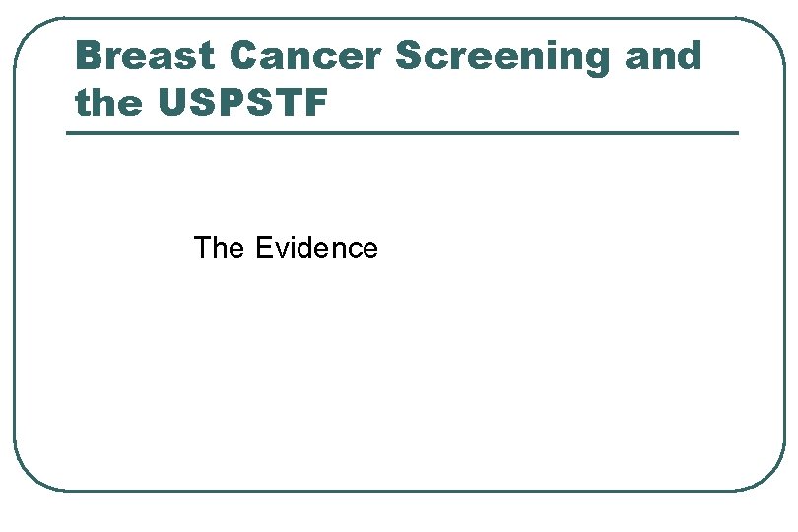Select the word "Cancer" in the title
Image resolution: width=798 pixels, height=532 pixels.
click(x=305, y=56)
